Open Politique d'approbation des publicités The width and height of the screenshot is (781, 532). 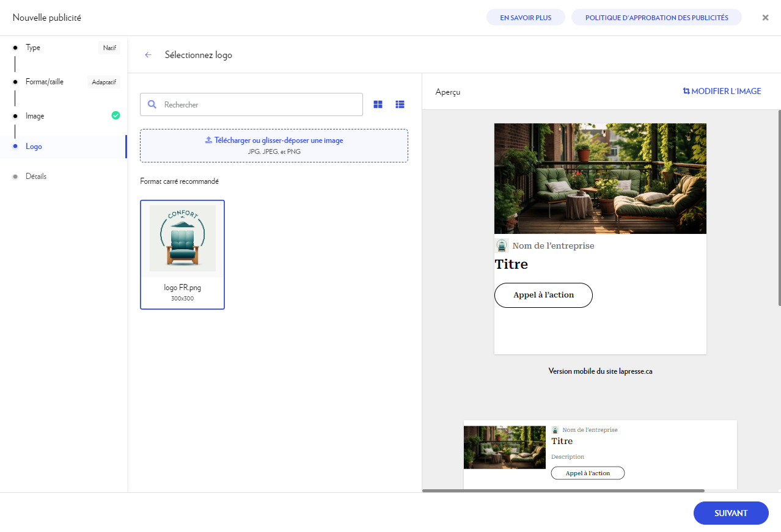tap(656, 18)
